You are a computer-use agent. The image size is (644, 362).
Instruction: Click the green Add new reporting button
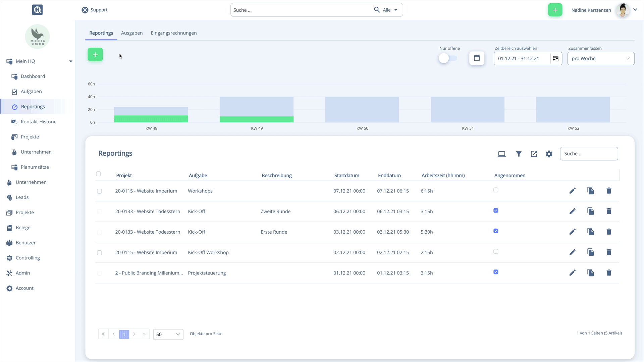coord(95,54)
